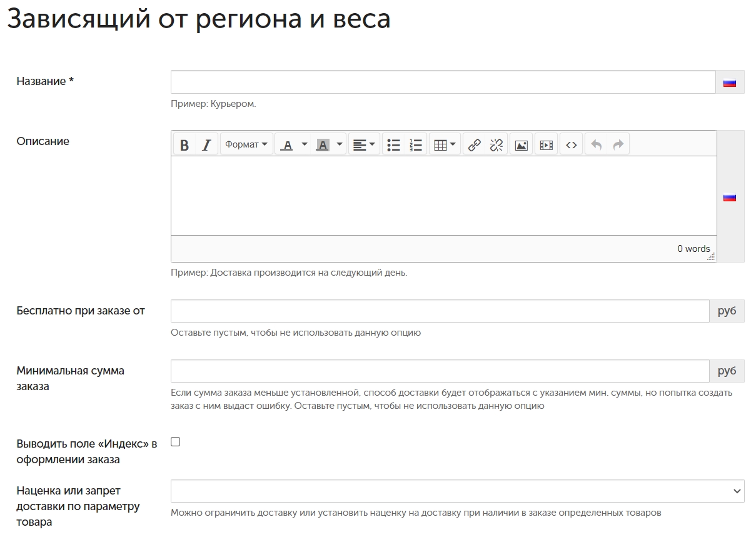This screenshot has height=537, width=756.
Task: Insert a numbered list
Action: click(416, 144)
